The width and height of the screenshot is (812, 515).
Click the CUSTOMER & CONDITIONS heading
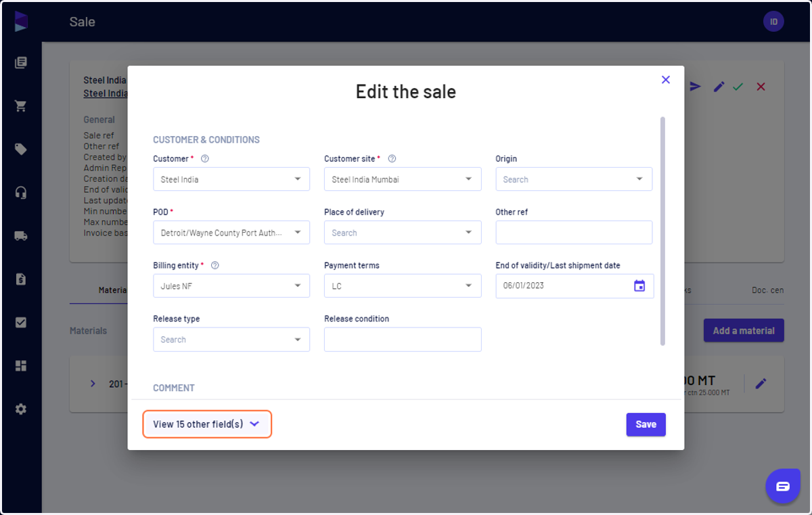point(206,140)
